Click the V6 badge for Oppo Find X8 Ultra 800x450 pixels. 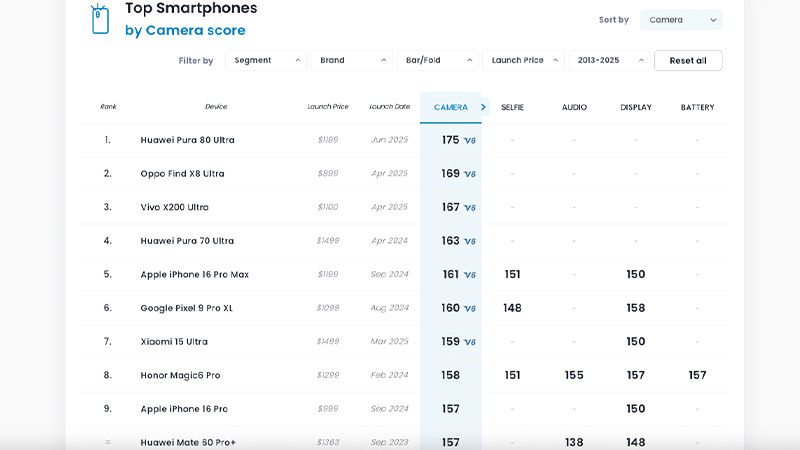[470, 174]
